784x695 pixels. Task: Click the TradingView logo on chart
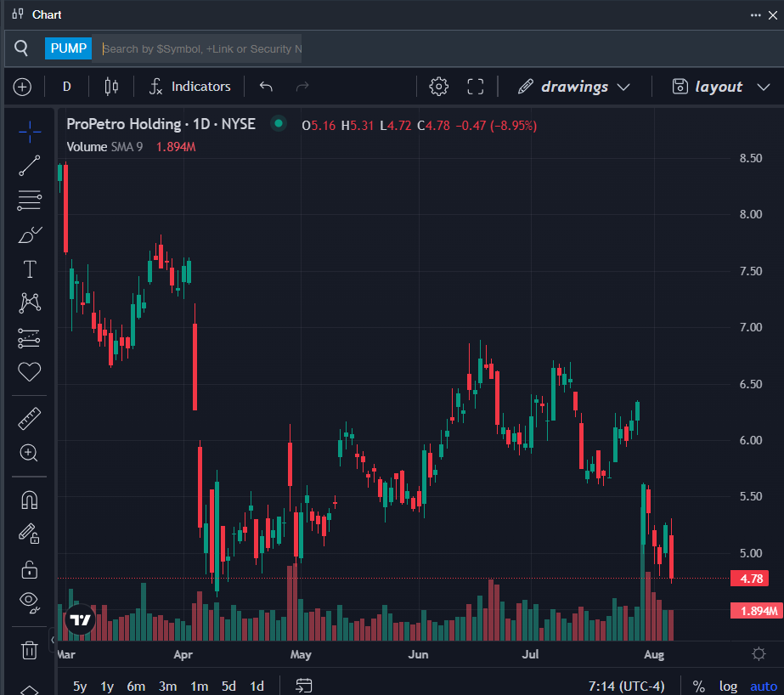[80, 620]
